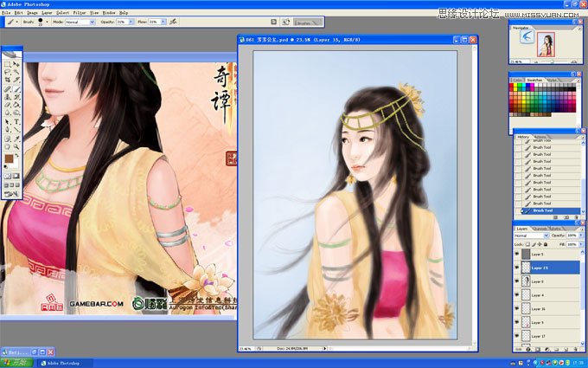Screen dimensions: 588x368
Task: Toggle lock all layer option
Action: point(546,244)
